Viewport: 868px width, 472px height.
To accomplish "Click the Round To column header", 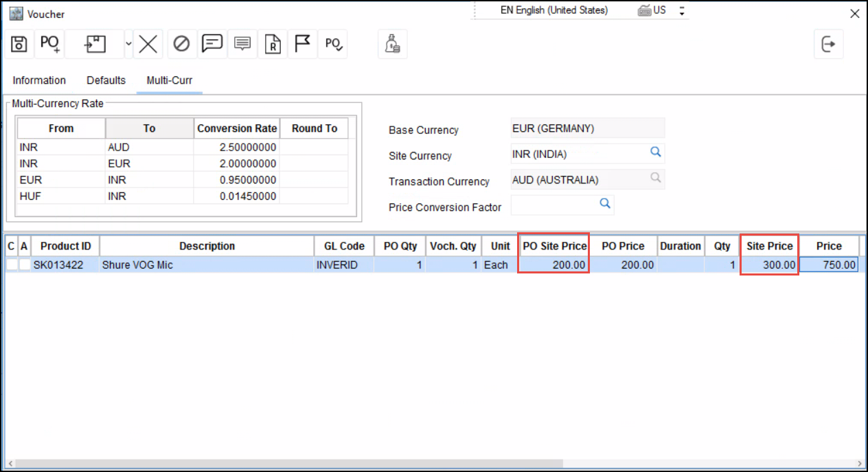I will tap(315, 128).
